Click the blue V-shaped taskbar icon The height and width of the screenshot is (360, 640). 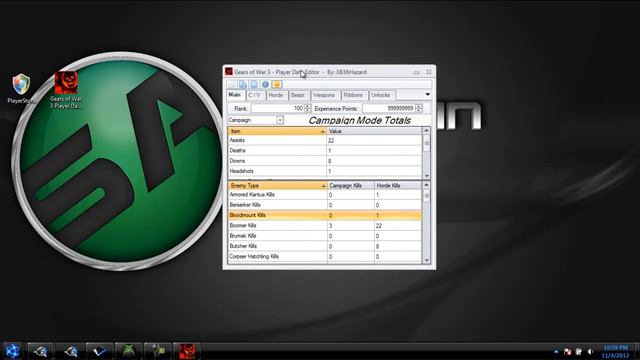tap(100, 351)
